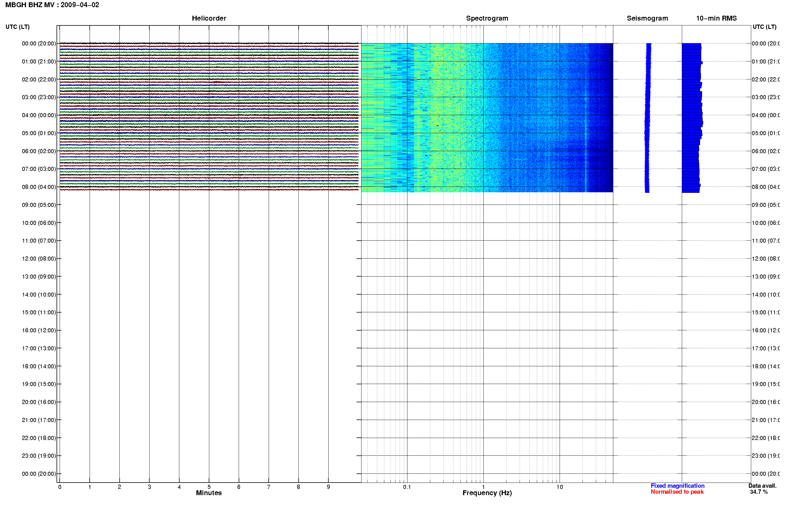
Task: Click the 'Data avail.' label
Action: [762, 486]
